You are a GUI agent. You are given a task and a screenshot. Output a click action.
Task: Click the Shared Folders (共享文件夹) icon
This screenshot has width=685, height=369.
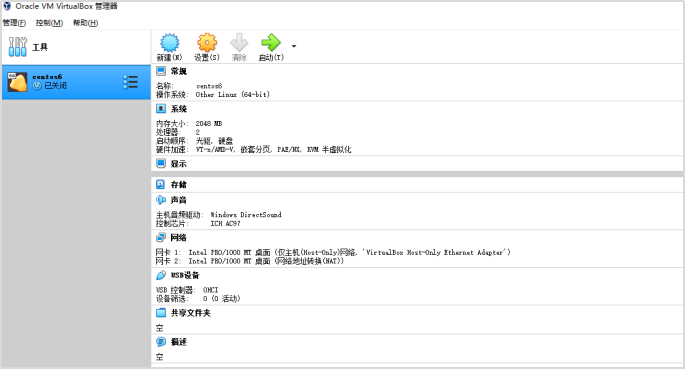161,313
